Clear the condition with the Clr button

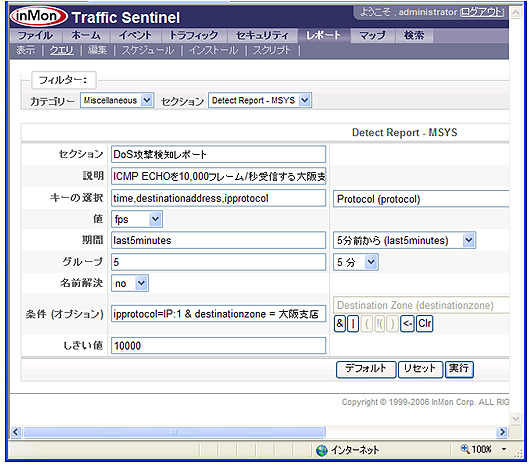[425, 323]
